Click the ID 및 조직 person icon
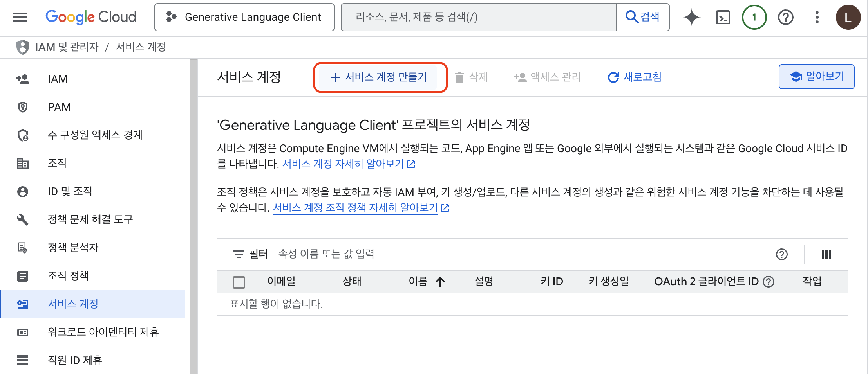Viewport: 868px width, 374px height. pos(23,191)
